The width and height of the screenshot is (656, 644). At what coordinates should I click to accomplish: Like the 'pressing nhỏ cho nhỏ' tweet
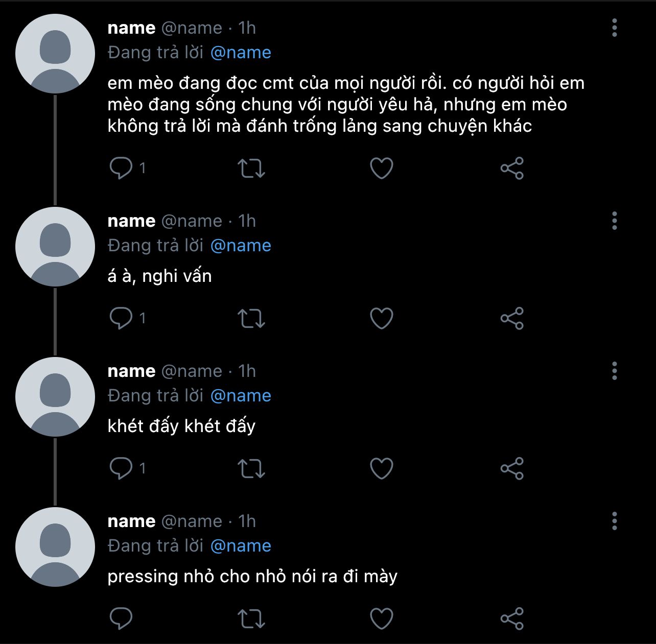click(382, 618)
